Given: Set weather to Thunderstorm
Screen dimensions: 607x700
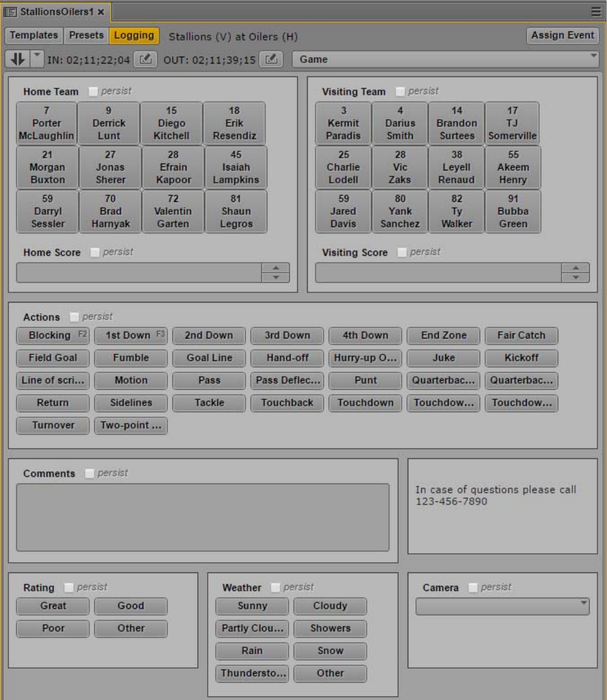Looking at the screenshot, I should (252, 673).
